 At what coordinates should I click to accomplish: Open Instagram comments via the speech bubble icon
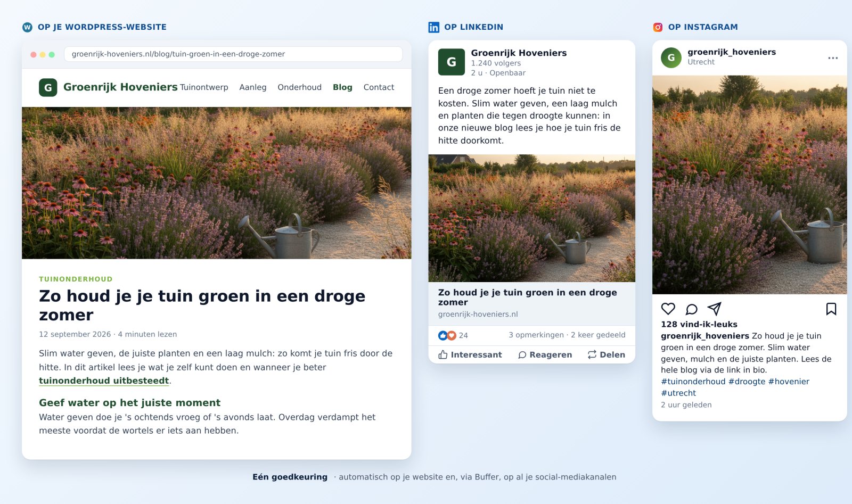pos(691,309)
